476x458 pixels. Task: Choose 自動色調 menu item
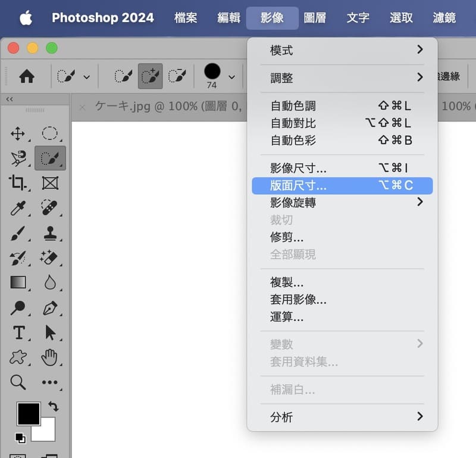(x=343, y=106)
